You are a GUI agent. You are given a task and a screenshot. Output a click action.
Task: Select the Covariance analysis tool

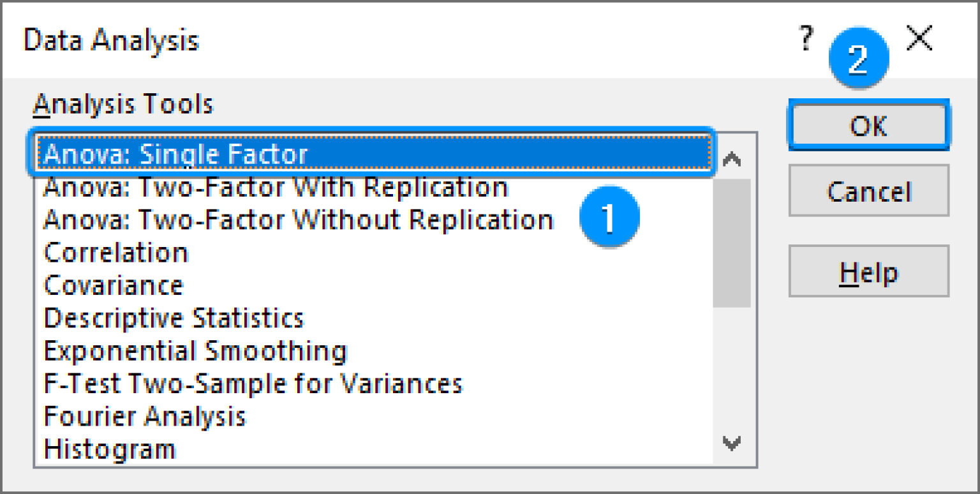click(112, 285)
